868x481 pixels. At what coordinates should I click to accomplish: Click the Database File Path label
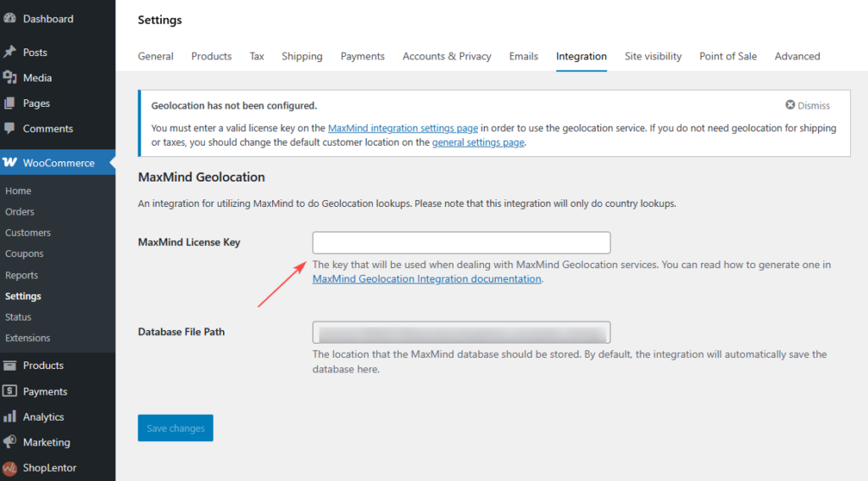coord(181,332)
